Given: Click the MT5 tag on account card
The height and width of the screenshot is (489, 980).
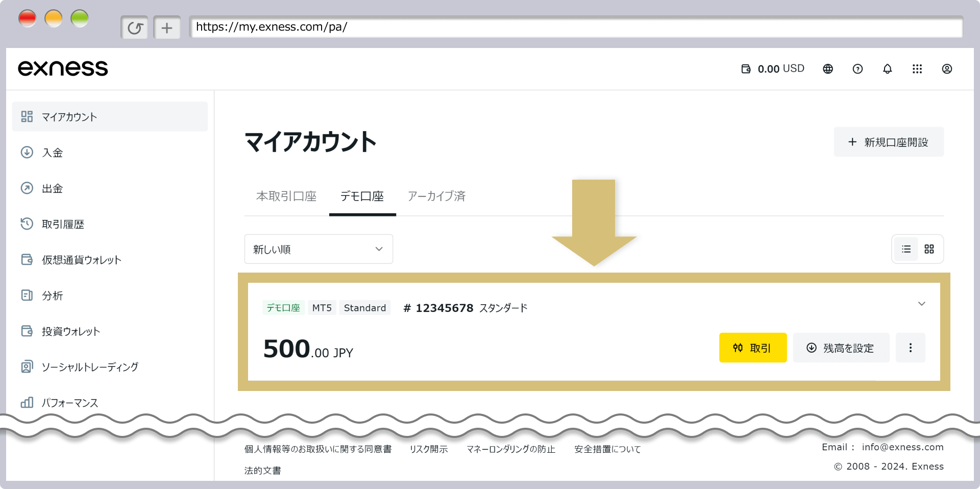Looking at the screenshot, I should click(x=322, y=308).
